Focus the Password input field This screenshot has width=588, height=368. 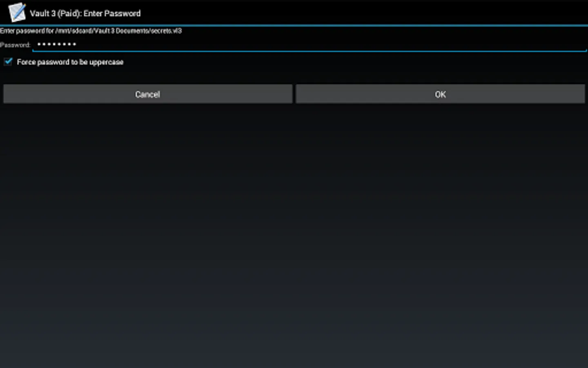310,44
